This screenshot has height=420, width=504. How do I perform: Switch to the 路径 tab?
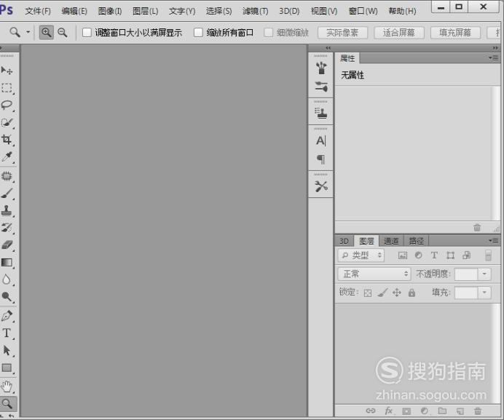click(417, 241)
